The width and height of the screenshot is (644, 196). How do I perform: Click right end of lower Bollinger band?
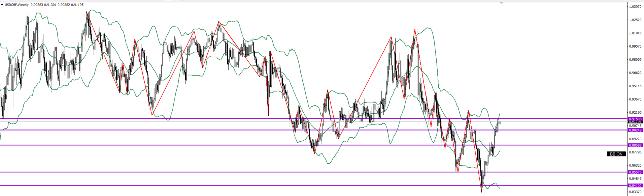pos(500,188)
